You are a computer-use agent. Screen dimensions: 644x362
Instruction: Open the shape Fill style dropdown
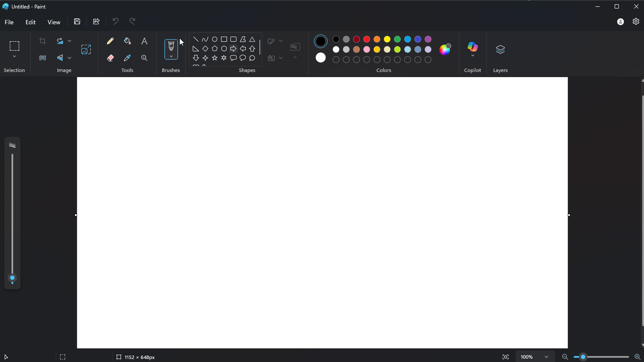(275, 58)
